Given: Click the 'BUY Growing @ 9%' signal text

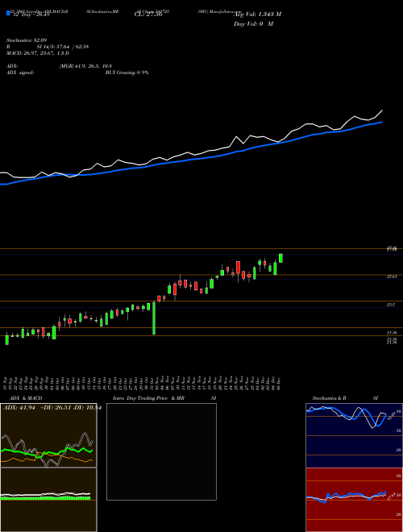Looking at the screenshot, I should coord(127,73).
